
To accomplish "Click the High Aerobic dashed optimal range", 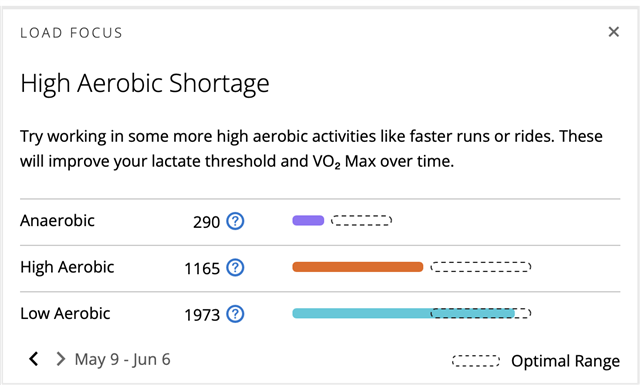I will [480, 267].
